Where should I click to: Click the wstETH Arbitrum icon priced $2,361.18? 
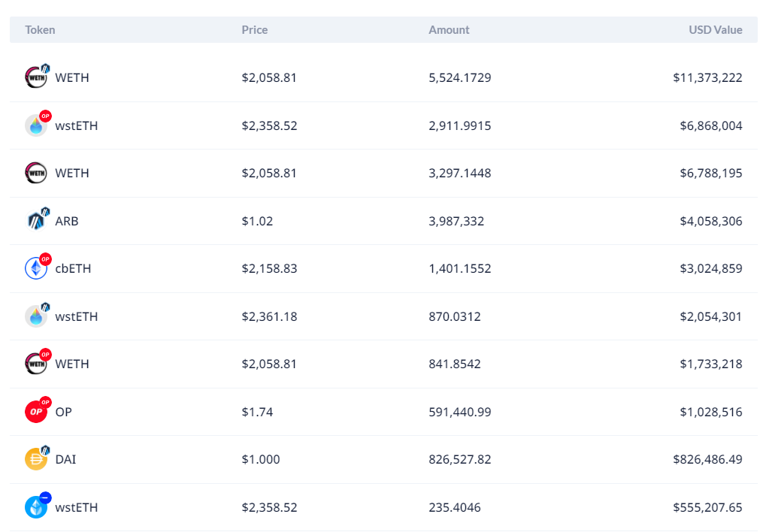[36, 316]
